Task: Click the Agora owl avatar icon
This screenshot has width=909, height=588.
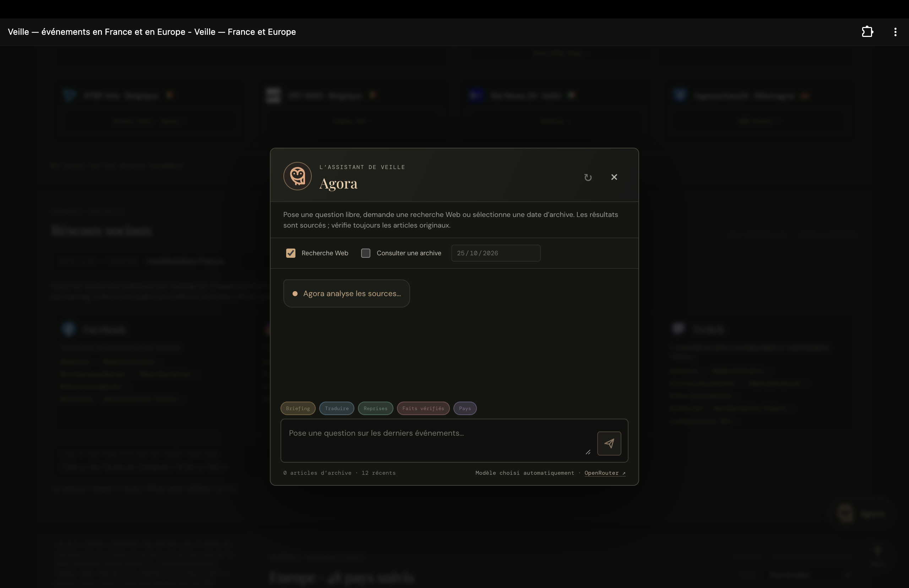Action: point(298,176)
